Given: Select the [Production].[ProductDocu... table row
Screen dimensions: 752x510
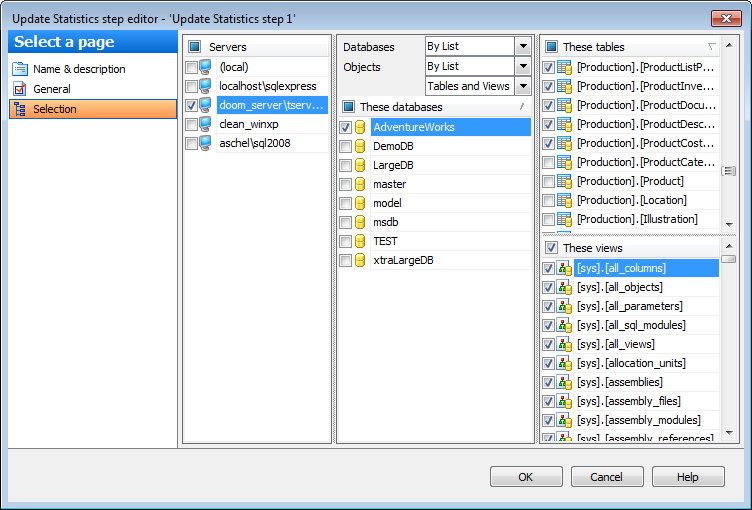Looking at the screenshot, I should coord(646,105).
